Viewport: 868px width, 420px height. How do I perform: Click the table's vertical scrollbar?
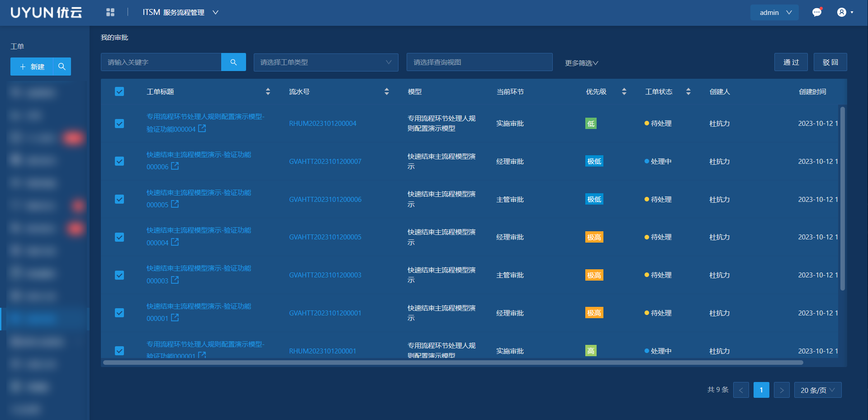(842, 198)
